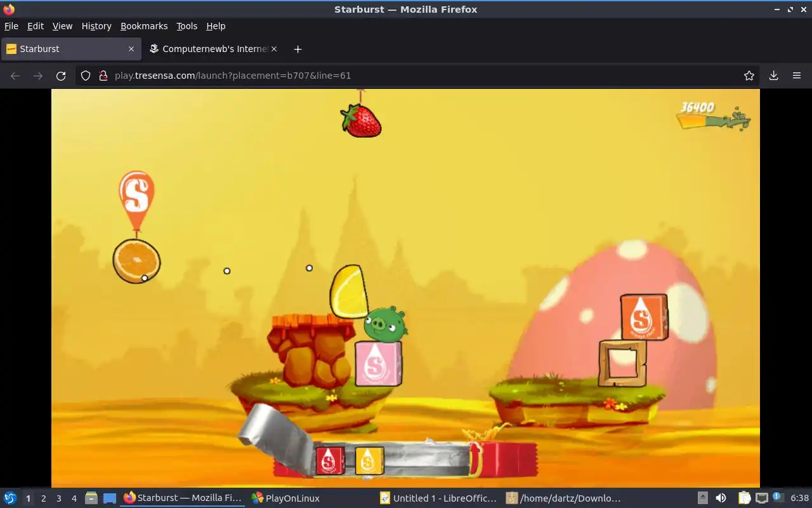
Task: Open the File menu
Action: click(11, 26)
